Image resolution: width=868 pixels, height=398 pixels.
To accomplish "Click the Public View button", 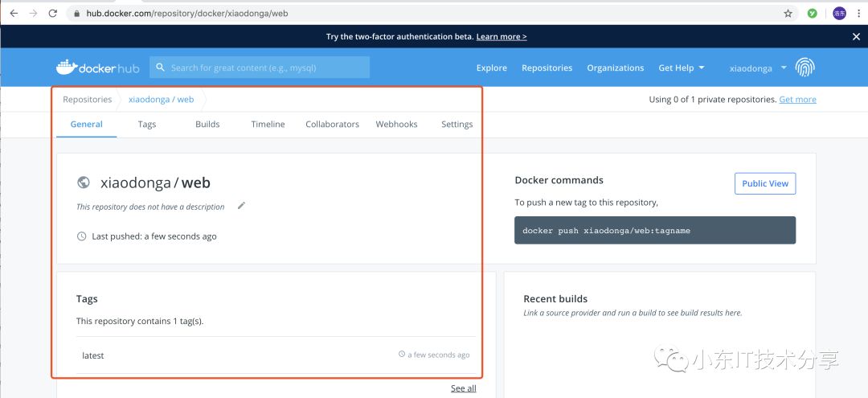I will click(x=765, y=183).
